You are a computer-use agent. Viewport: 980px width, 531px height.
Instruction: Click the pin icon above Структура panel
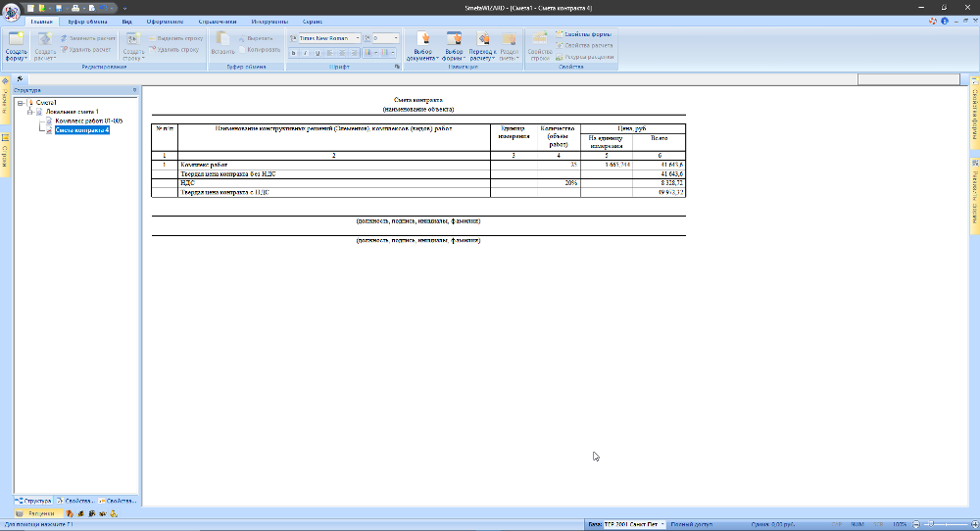[x=20, y=78]
